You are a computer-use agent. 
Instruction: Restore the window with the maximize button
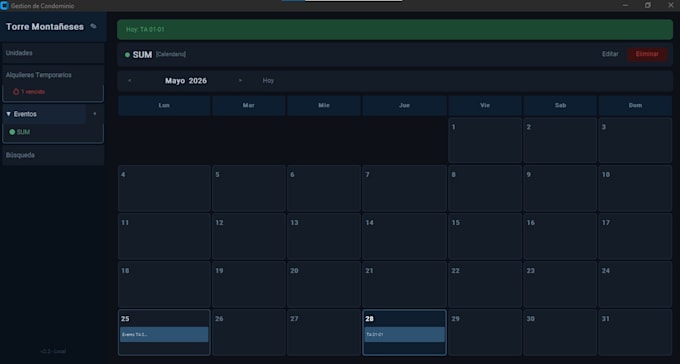click(x=647, y=5)
